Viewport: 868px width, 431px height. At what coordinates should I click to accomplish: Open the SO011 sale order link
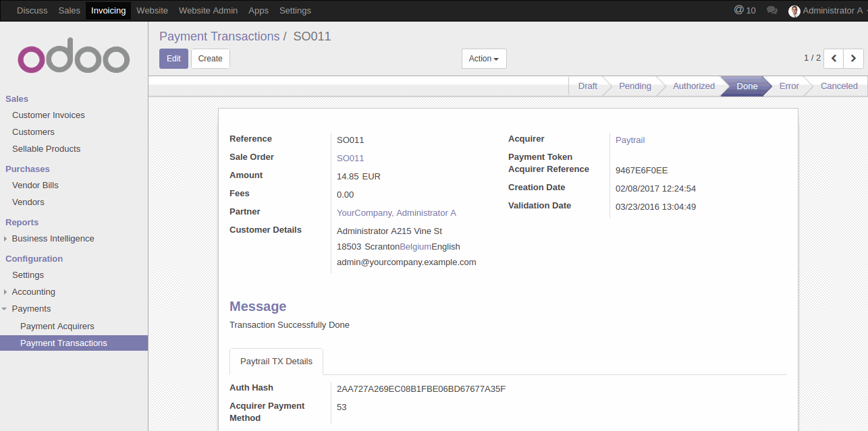tap(350, 159)
